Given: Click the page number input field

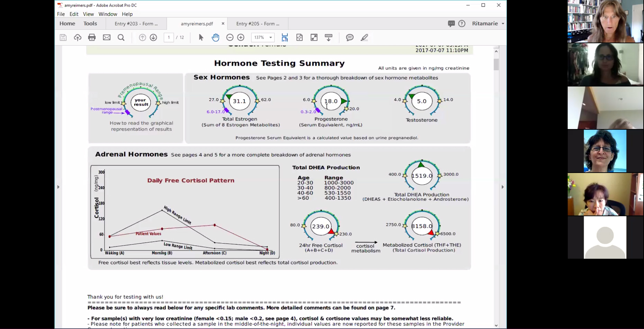Looking at the screenshot, I should [x=169, y=37].
